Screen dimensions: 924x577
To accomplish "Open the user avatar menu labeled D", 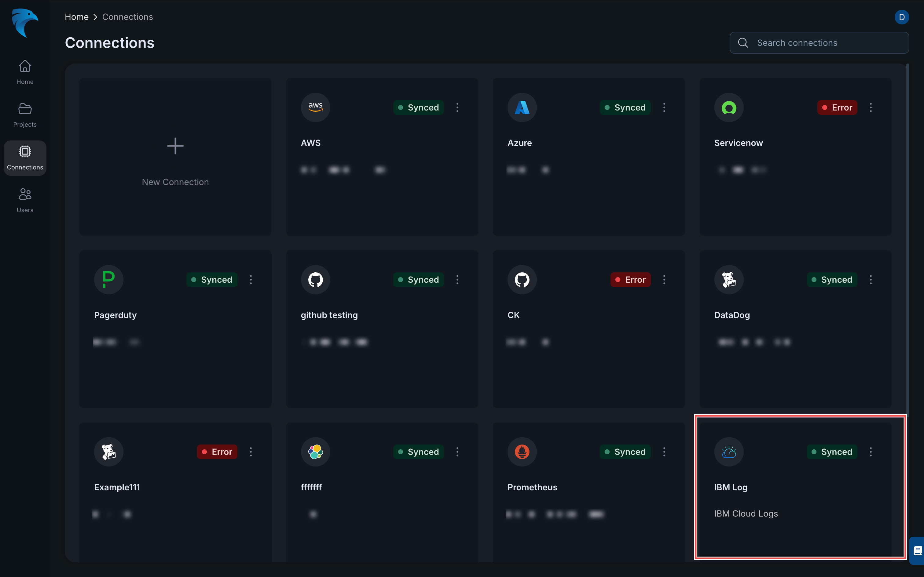I will click(901, 17).
